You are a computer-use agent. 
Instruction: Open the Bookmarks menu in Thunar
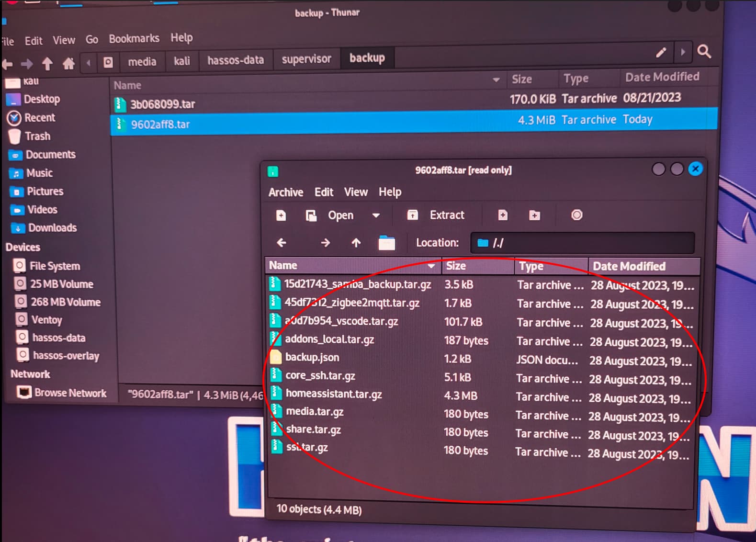(x=134, y=38)
